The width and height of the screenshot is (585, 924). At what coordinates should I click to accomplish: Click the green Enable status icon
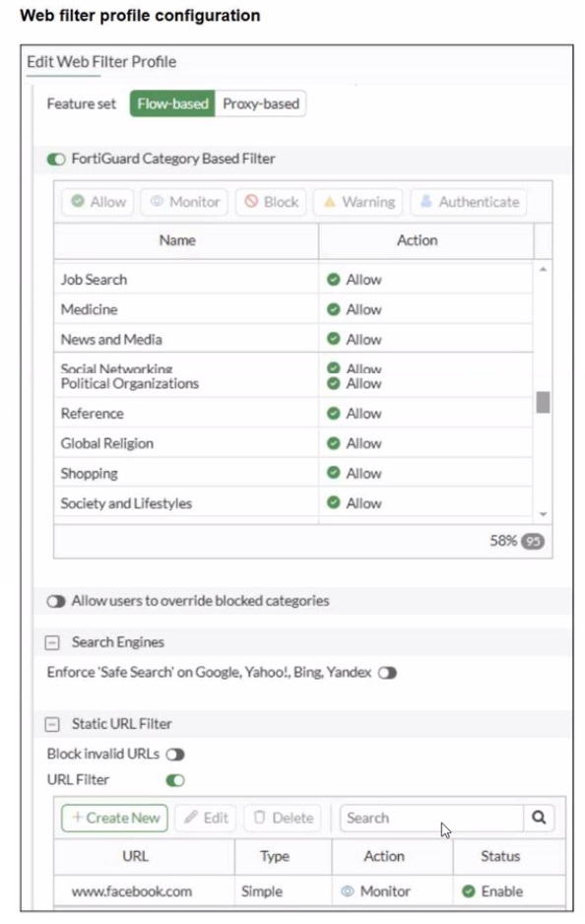click(469, 891)
